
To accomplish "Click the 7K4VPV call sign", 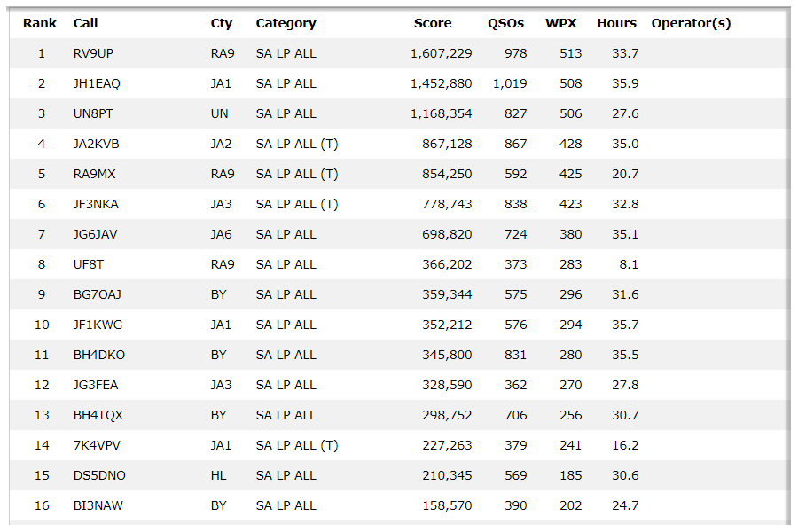I will point(96,445).
